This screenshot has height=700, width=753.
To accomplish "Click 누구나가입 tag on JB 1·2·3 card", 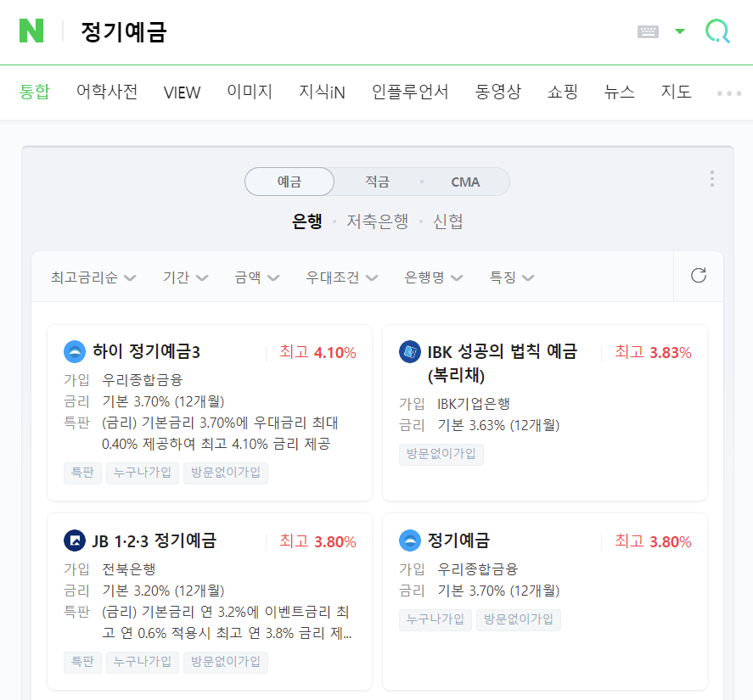I will click(143, 662).
